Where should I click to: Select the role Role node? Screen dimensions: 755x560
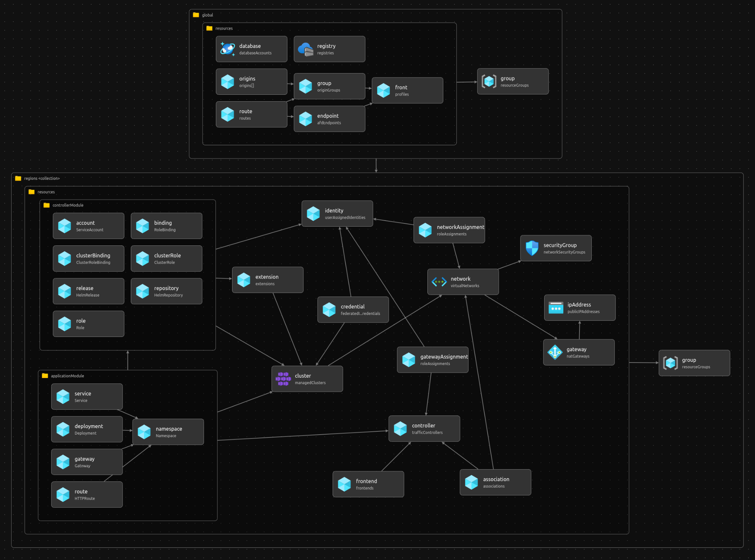click(89, 324)
